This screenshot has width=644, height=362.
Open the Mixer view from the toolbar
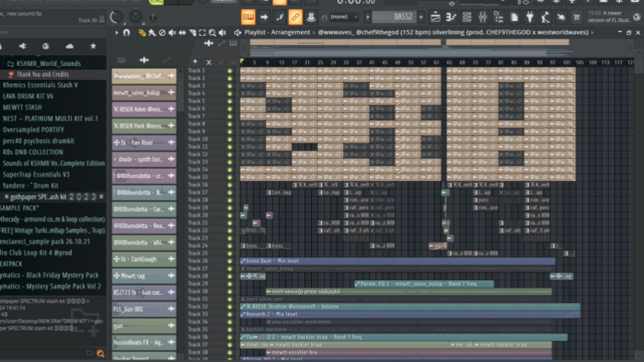point(483,17)
